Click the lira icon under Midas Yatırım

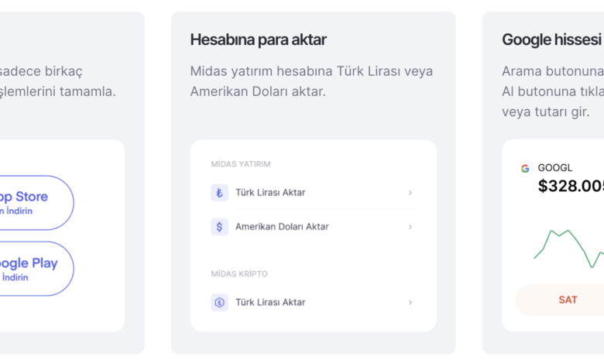(219, 193)
